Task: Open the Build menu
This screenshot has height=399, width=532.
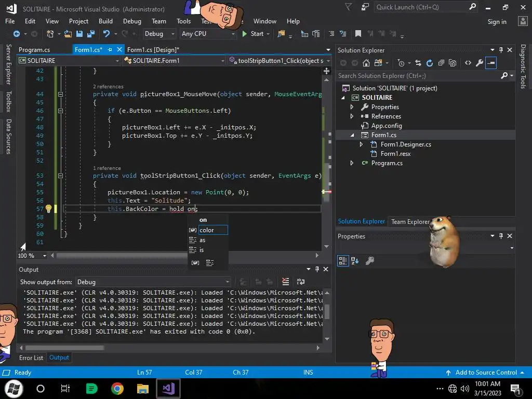Action: pyautogui.click(x=105, y=21)
